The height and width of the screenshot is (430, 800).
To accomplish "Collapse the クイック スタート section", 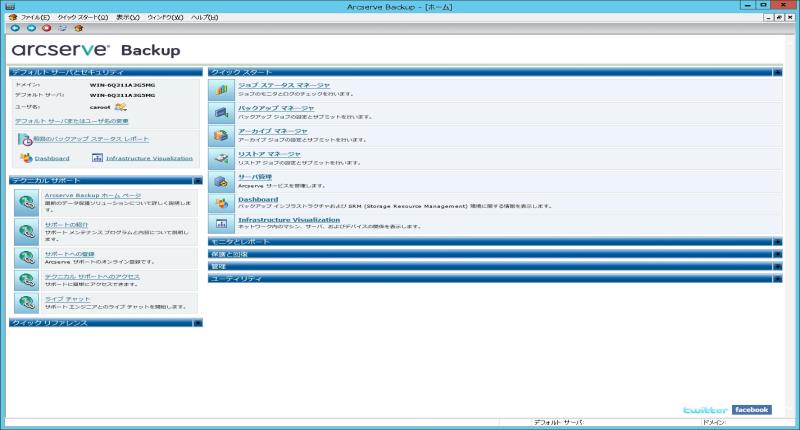I will coord(777,72).
